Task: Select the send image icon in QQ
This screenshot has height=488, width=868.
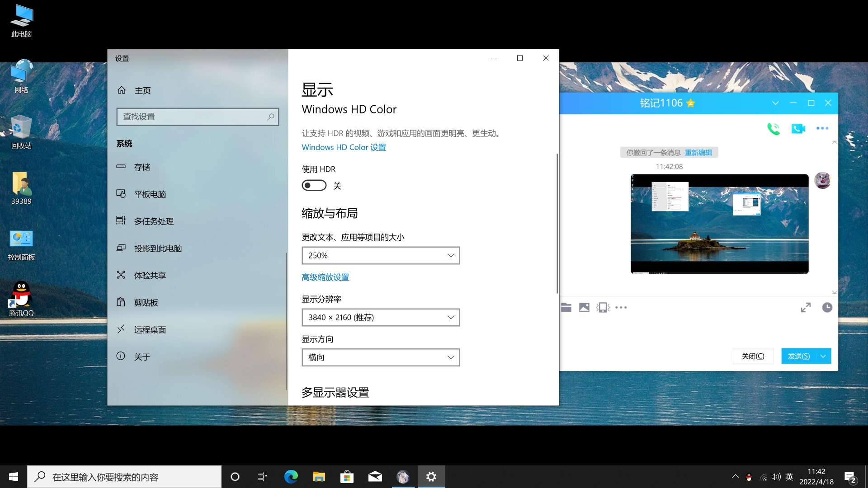Action: [x=584, y=307]
